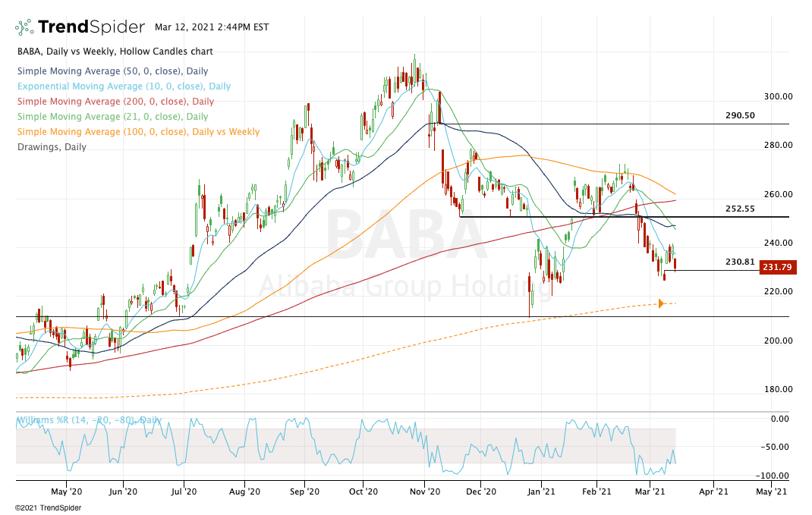Click the ©2021 TrendSpider copyright text
The width and height of the screenshot is (812, 515).
point(48,507)
